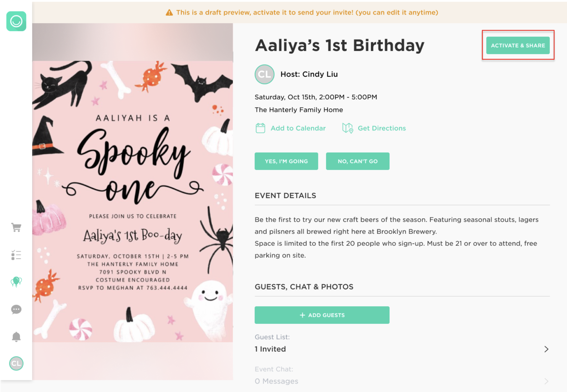This screenshot has width=567, height=392.
Task: Click the host Cindy Liu avatar
Action: [x=264, y=74]
